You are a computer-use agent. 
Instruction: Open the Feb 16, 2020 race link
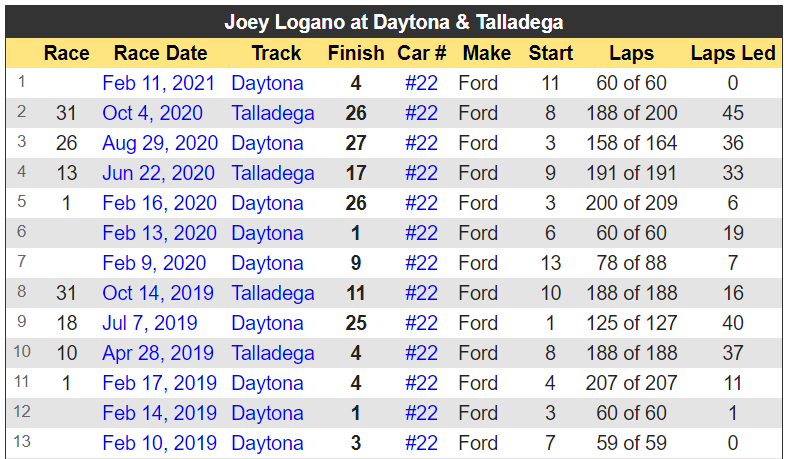point(159,203)
